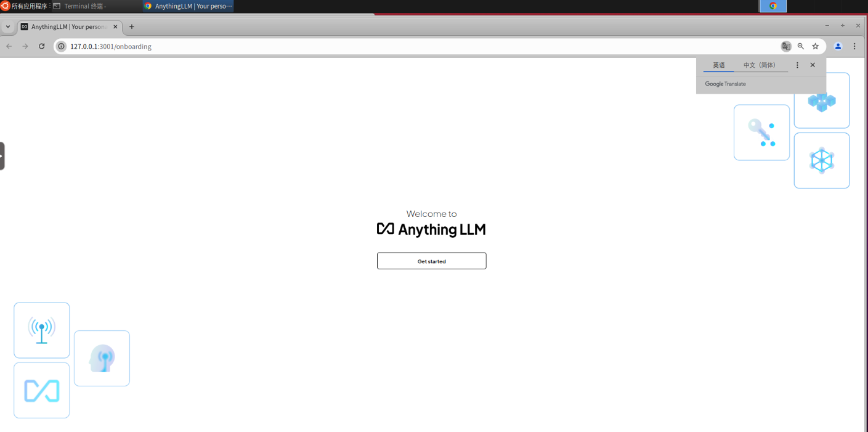Expand the side panel handle on the left edge
Screen dimensions: 868x432
[2, 156]
